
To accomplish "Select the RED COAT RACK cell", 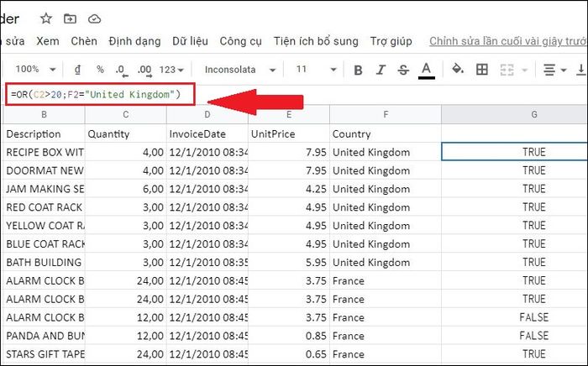I will click(x=44, y=207).
